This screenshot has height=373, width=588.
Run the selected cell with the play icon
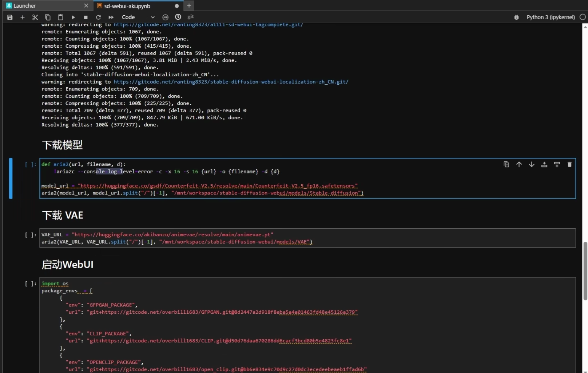click(x=73, y=17)
